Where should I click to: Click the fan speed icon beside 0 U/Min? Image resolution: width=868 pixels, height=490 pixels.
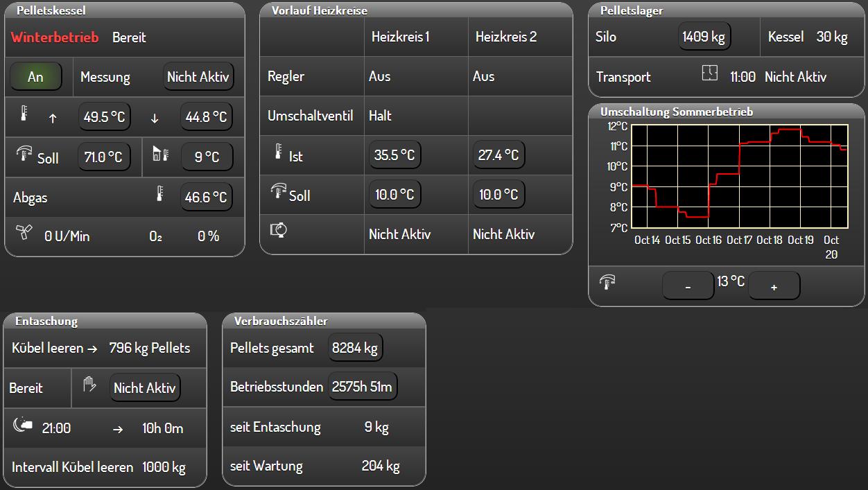24,234
